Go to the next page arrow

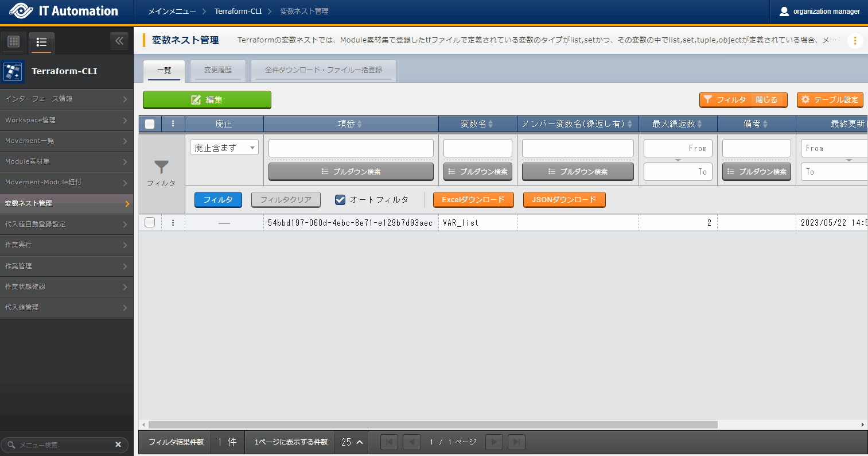click(494, 442)
